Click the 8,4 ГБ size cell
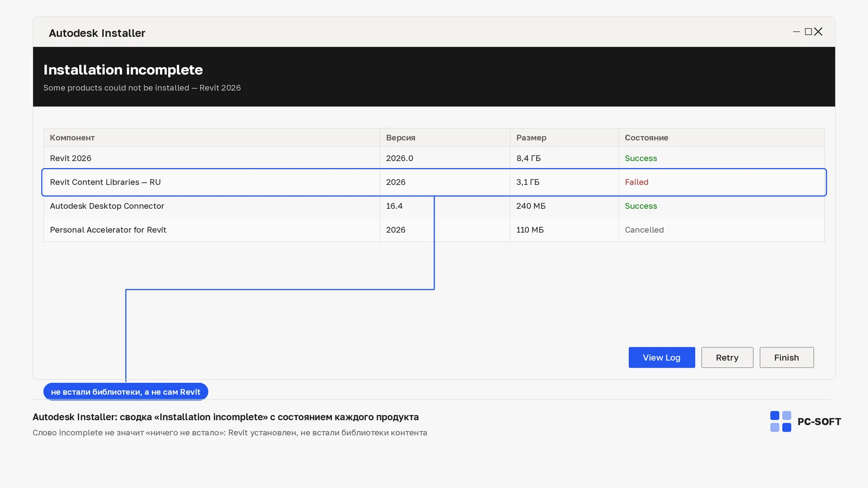This screenshot has height=488, width=868. [x=528, y=158]
